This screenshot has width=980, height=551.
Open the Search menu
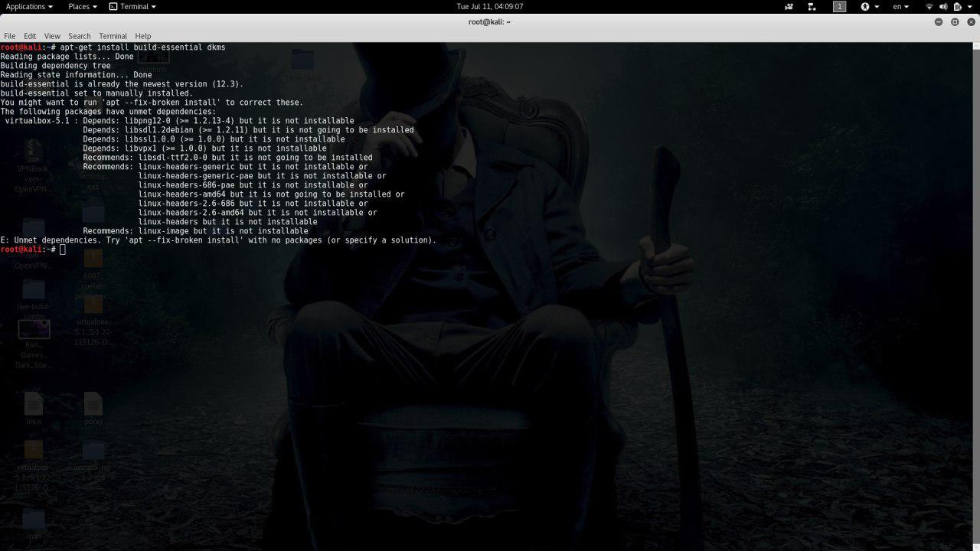[x=79, y=36]
